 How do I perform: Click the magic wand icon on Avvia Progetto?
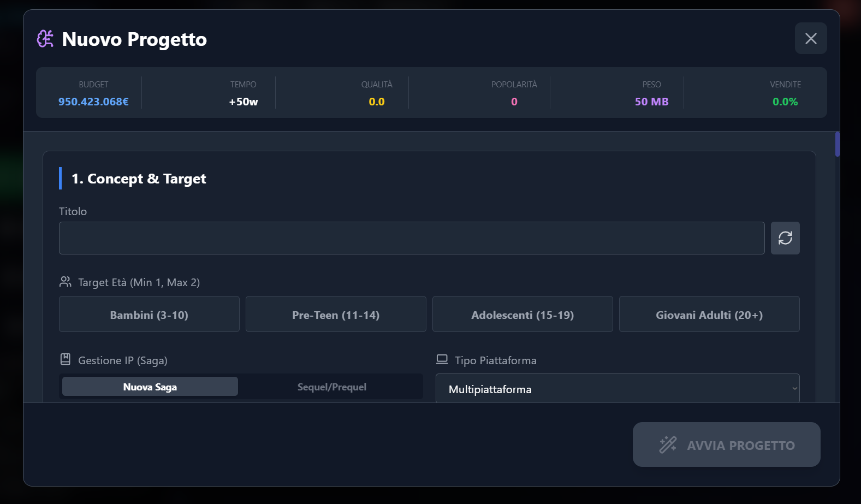click(x=668, y=445)
